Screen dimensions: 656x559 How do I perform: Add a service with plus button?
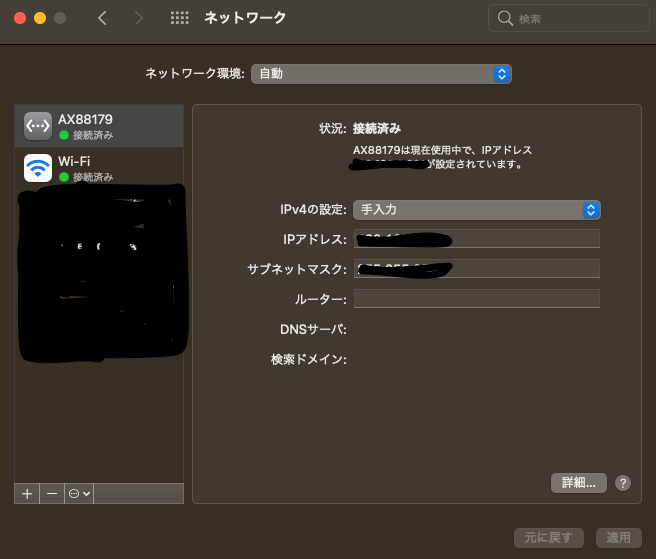point(27,494)
